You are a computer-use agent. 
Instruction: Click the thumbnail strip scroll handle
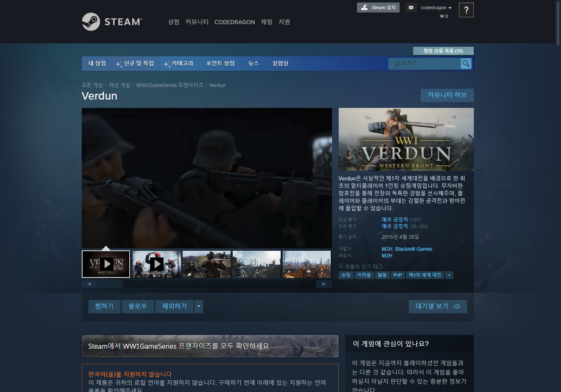click(x=111, y=284)
